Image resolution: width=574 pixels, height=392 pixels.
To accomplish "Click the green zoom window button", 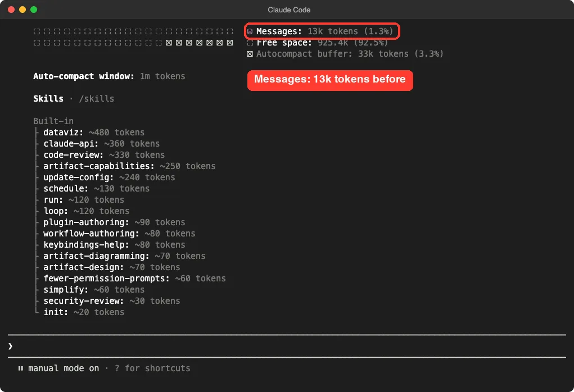I will 34,10.
